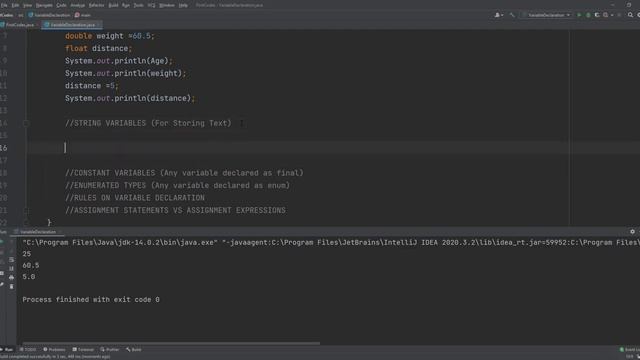Open the Edit menu
The height and width of the screenshot is (360, 640).
(x=15, y=5)
